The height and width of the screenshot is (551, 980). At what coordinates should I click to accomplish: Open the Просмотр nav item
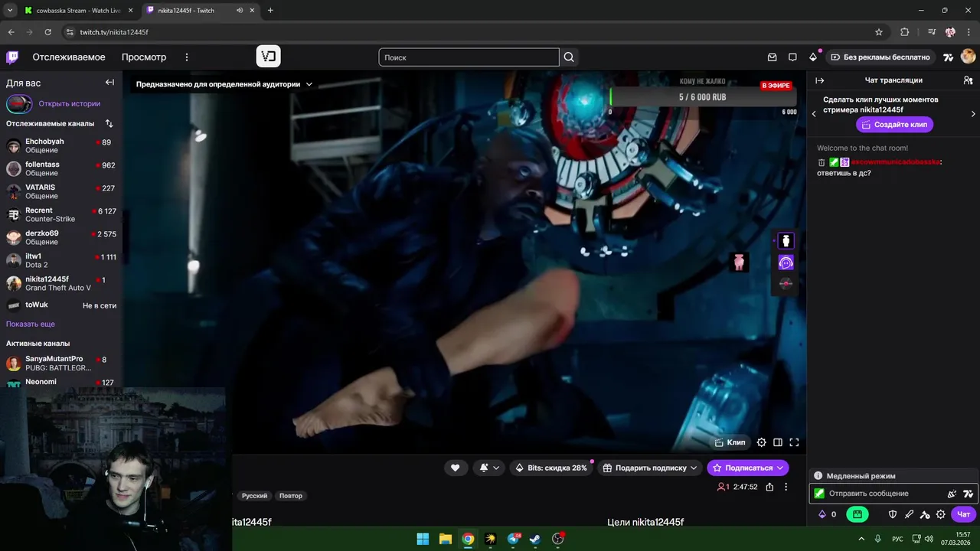144,57
